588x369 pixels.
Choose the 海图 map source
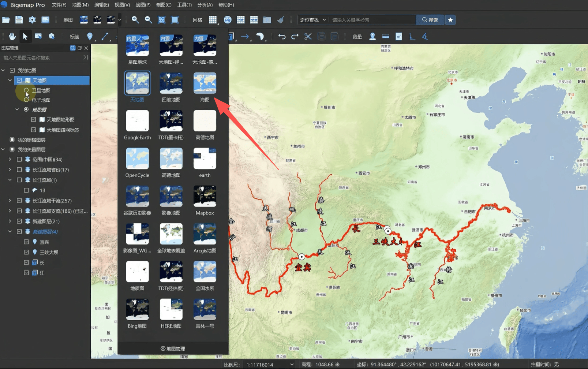point(205,87)
